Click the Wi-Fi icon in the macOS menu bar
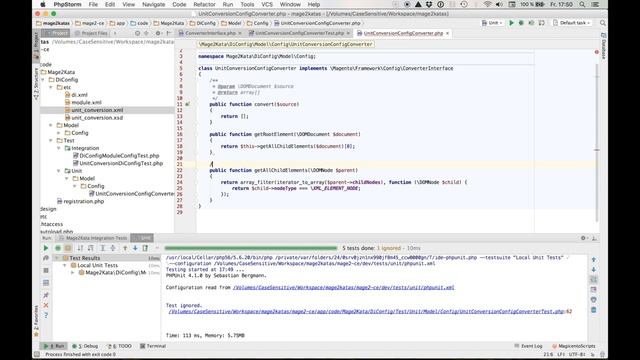 pyautogui.click(x=487, y=4)
